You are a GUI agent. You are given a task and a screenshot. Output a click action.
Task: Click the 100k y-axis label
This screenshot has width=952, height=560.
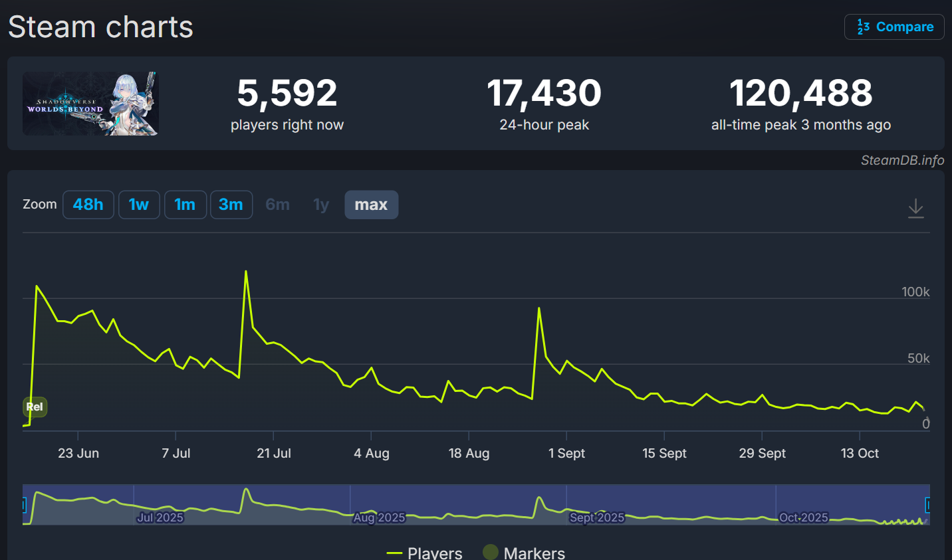(915, 292)
